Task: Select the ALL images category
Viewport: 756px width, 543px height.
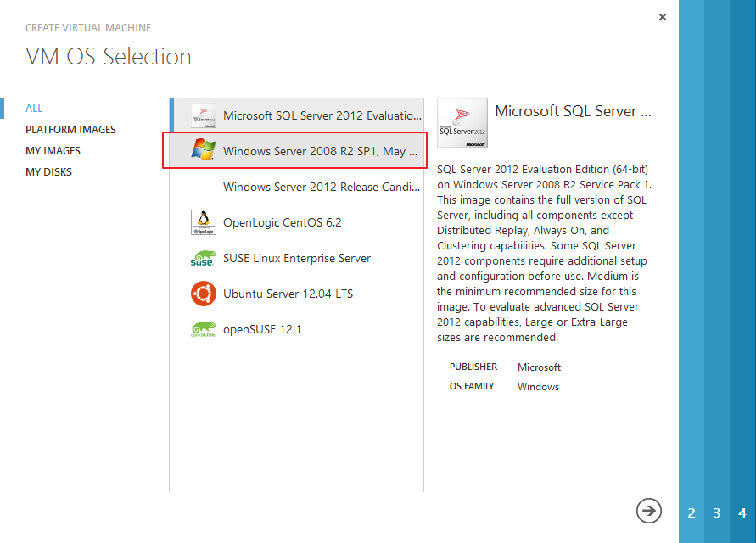Action: 34,109
